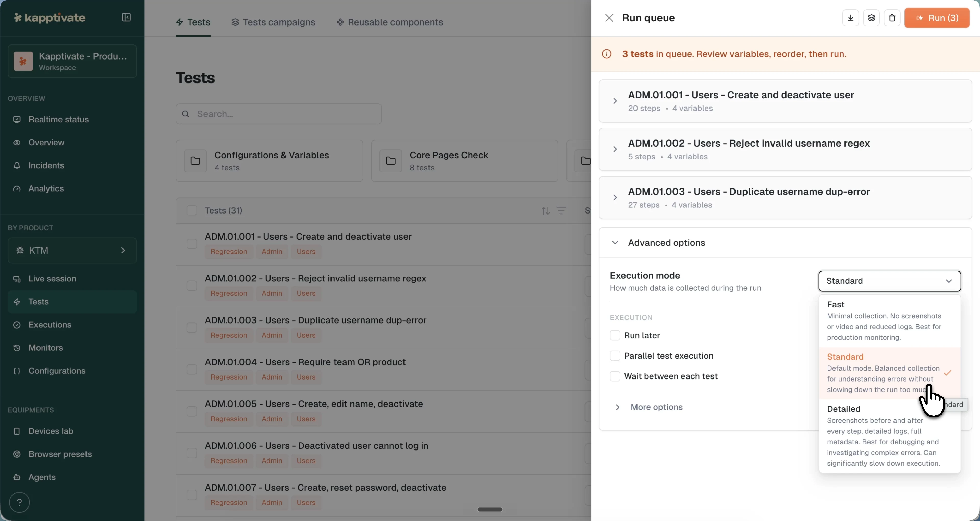
Task: Open ADM.01.004 Require team OR product test
Action: (305, 362)
